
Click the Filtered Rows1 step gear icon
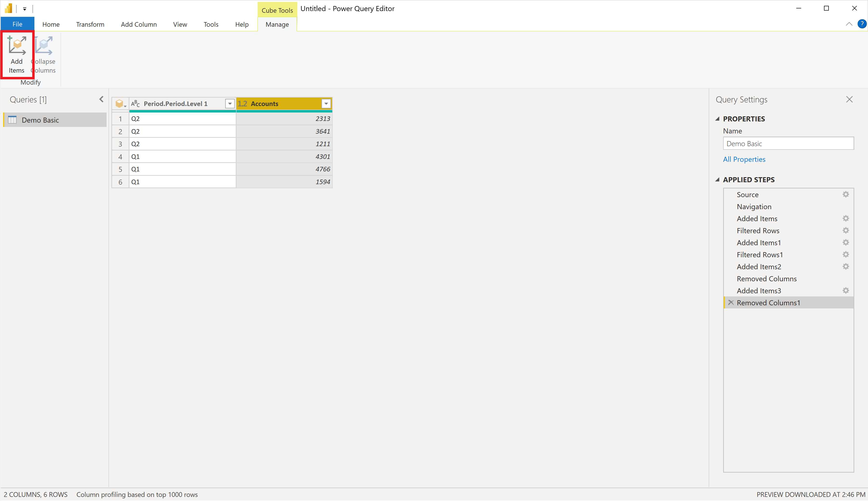(846, 255)
